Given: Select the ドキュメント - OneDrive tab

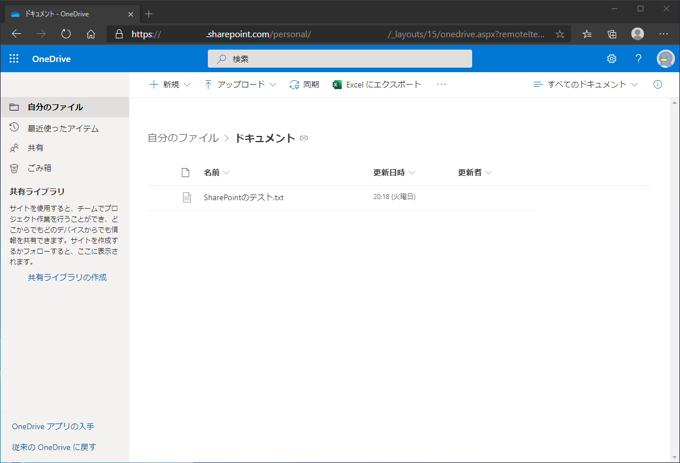Looking at the screenshot, I should coord(72,14).
